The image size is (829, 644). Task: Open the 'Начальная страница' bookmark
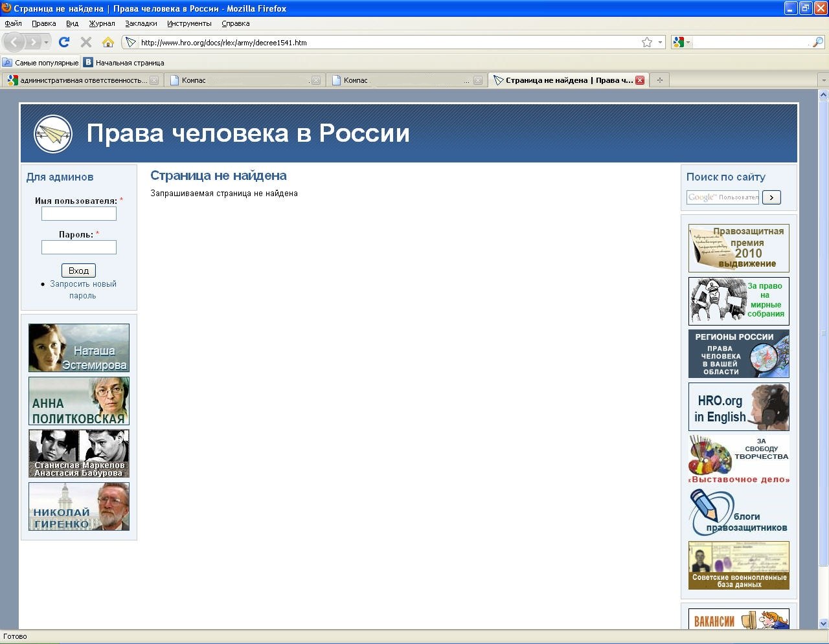(124, 63)
